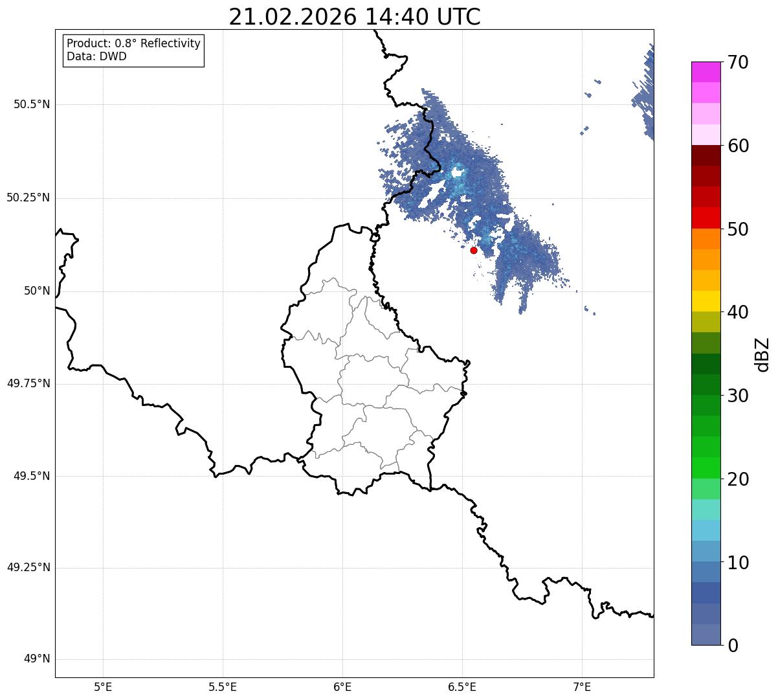The width and height of the screenshot is (778, 700).
Task: Click the 6°E longitude label
Action: [x=342, y=686]
